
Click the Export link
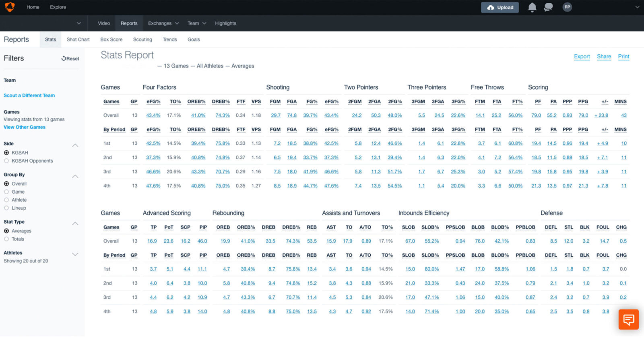[x=582, y=57]
